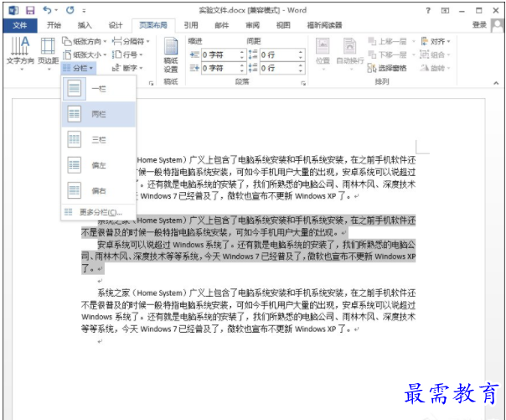This screenshot has height=420, width=506.
Task: Choose 偏右 right column layout
Action: tap(98, 191)
